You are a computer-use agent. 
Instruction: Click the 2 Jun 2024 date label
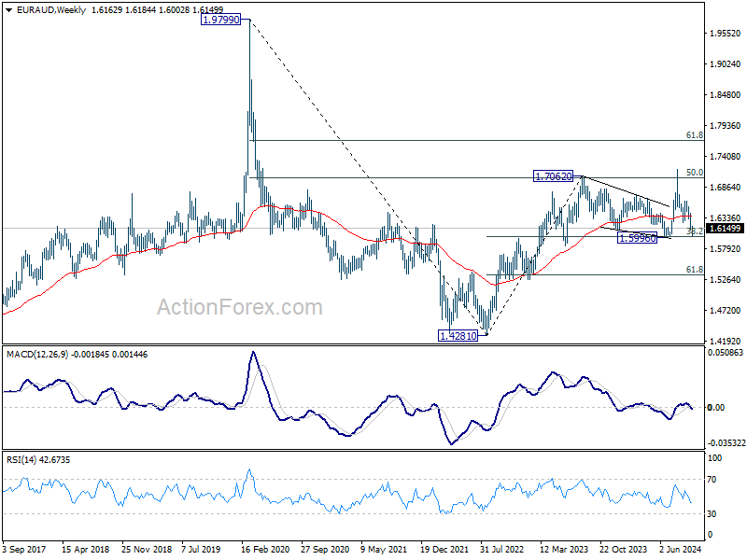click(681, 550)
